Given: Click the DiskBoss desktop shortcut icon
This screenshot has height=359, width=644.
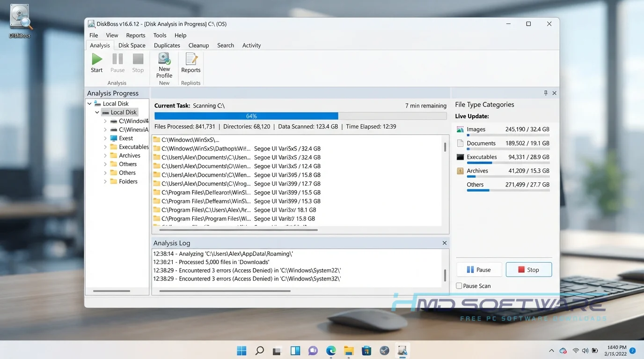Looking at the screenshot, I should [21, 17].
